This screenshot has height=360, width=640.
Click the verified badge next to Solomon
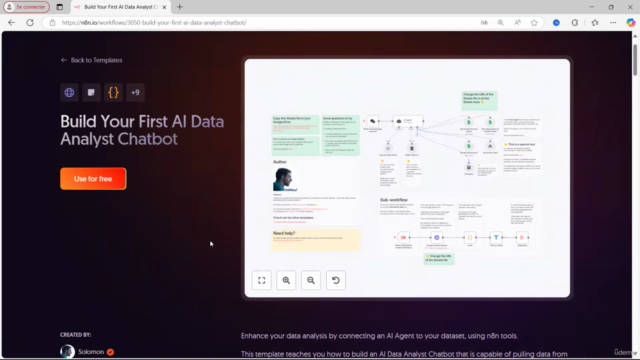point(110,352)
